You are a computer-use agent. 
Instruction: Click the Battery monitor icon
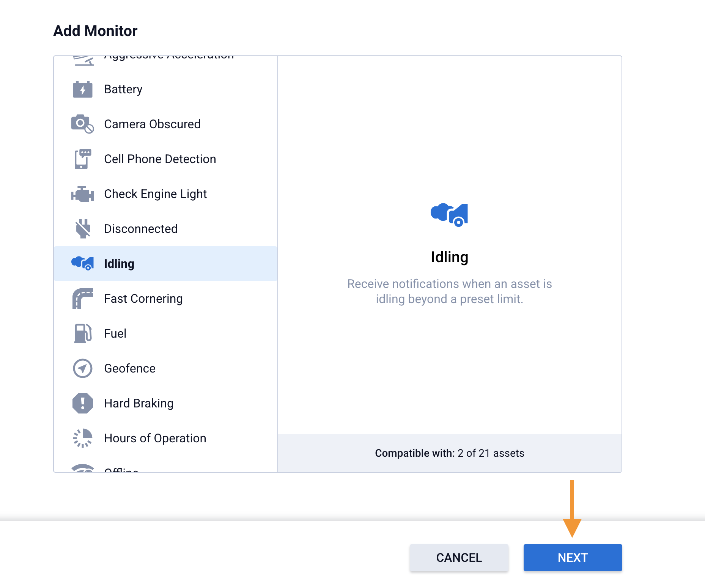(82, 90)
